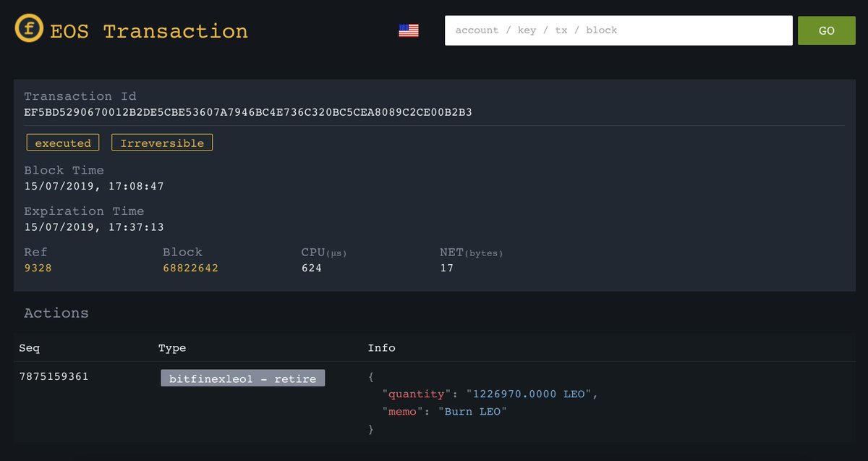
Task: Click the Type column header
Action: coord(172,348)
